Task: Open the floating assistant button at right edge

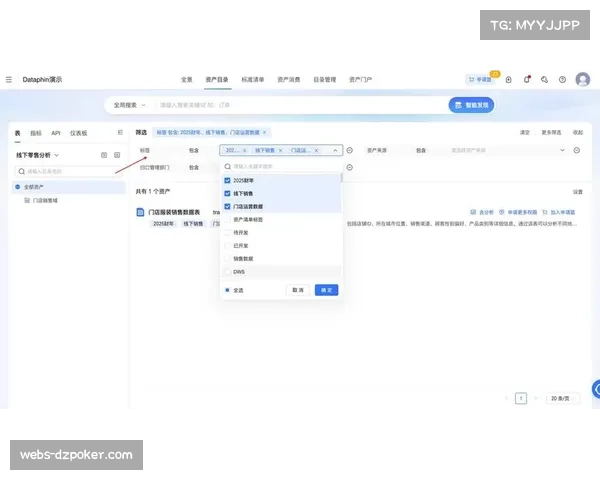Action: [x=596, y=389]
